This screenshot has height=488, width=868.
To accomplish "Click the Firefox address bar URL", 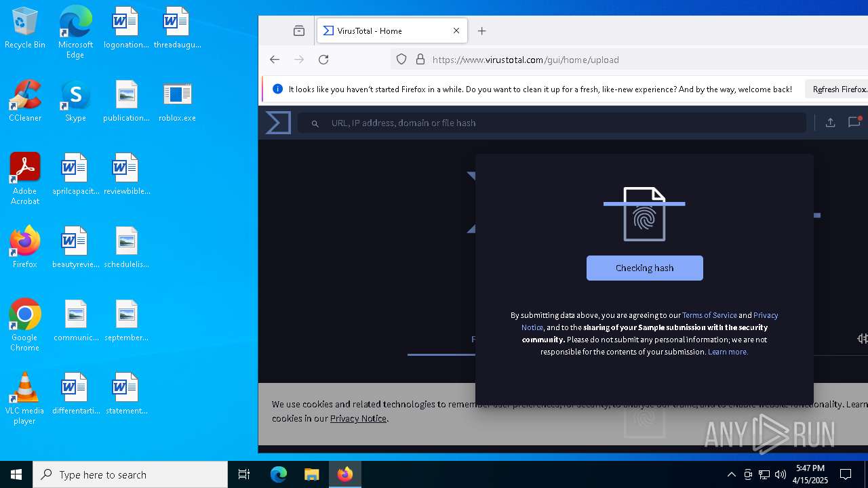I will pos(526,60).
